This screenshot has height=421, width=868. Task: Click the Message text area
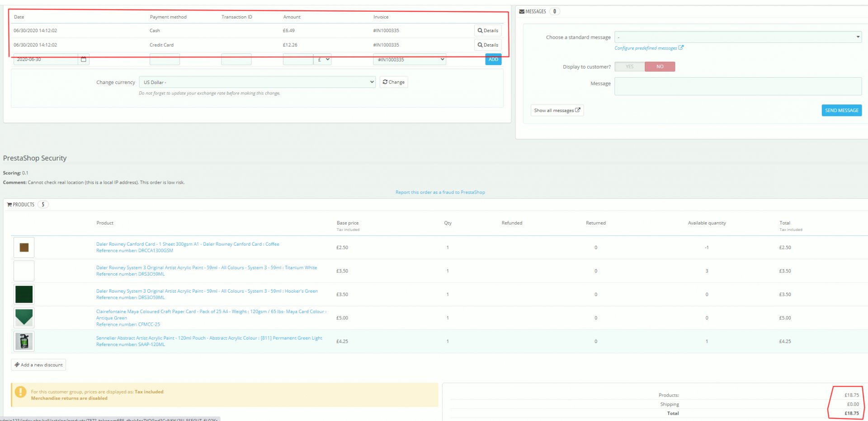click(x=738, y=86)
